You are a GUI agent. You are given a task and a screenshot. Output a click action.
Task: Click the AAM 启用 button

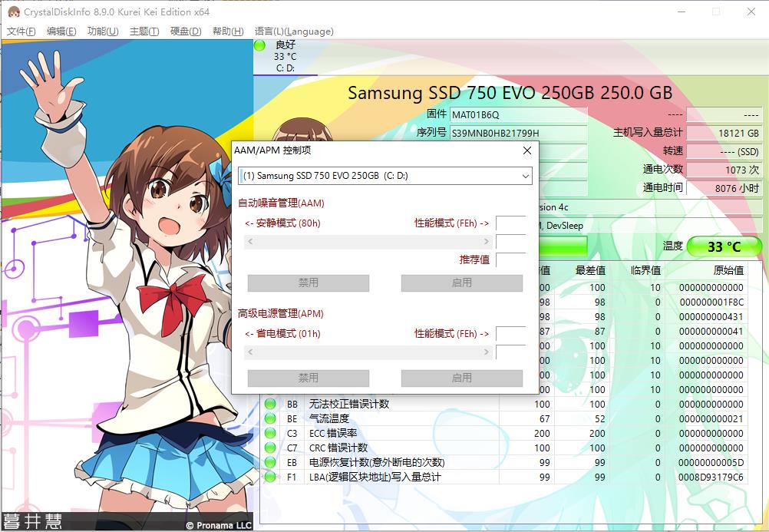pyautogui.click(x=462, y=283)
